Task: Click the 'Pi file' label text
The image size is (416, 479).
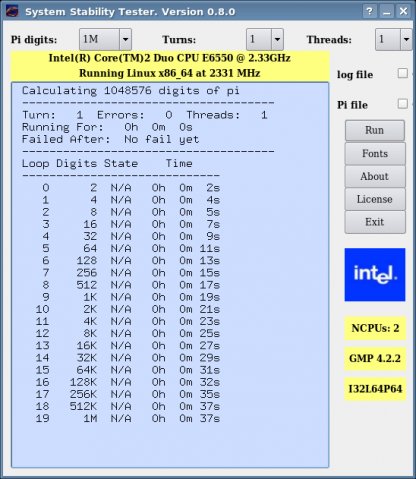Action: point(352,105)
